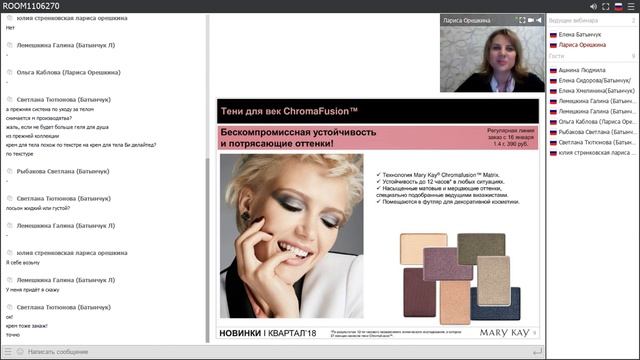Click flag icon next to Елена Сидорова/Батынчук/
The width and height of the screenshot is (640, 360).
tap(553, 81)
